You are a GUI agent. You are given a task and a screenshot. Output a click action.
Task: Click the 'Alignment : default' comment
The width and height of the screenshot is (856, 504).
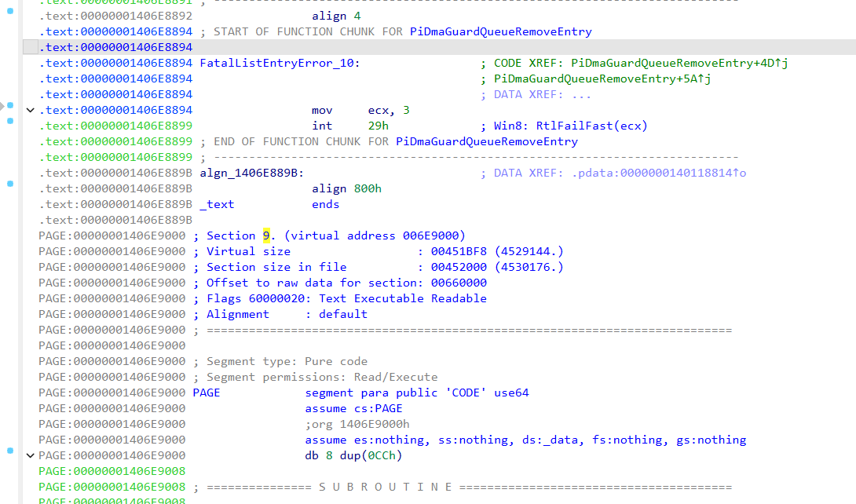287,315
